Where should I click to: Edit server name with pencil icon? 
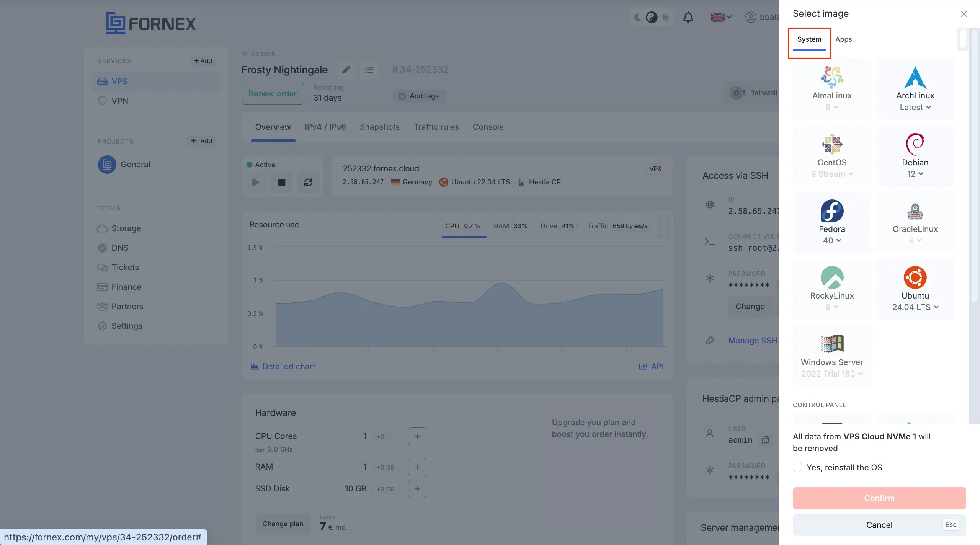tap(346, 70)
